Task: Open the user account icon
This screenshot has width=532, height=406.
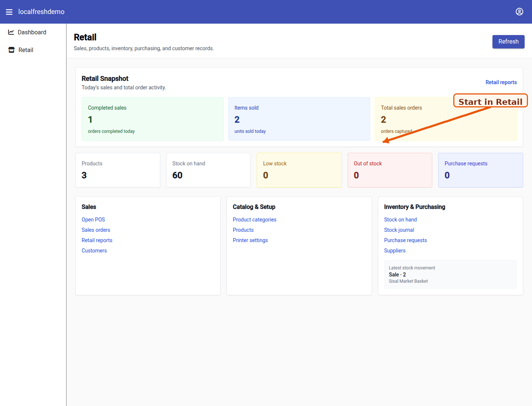Action: [x=519, y=12]
